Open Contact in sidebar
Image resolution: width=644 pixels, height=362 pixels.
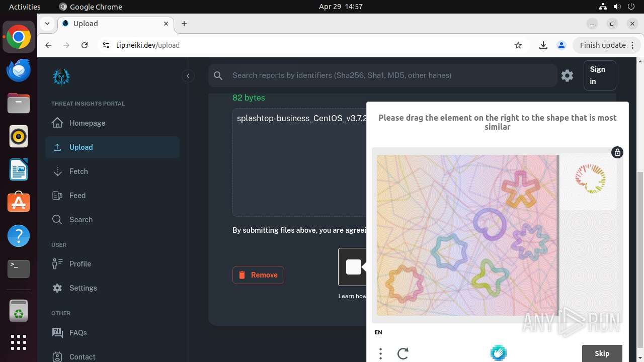112,356
